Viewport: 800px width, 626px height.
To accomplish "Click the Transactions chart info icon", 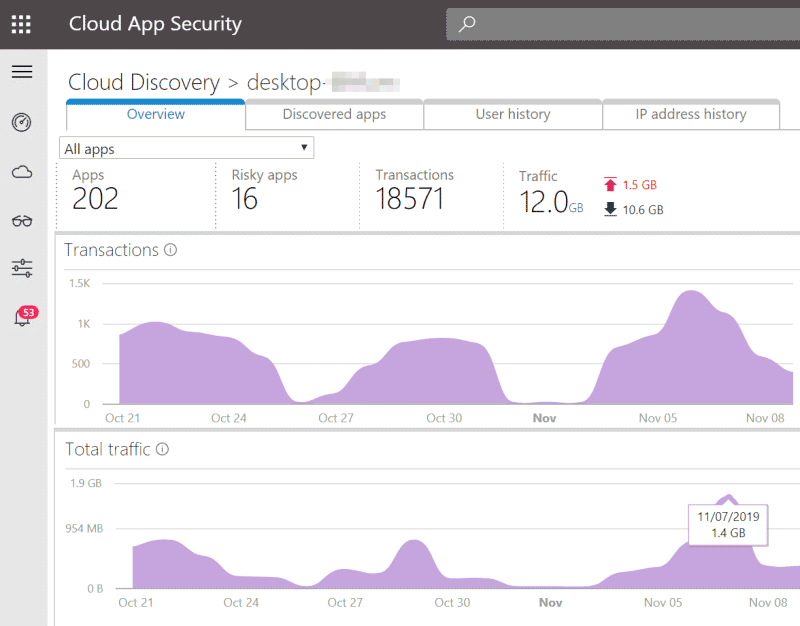I will tap(170, 250).
